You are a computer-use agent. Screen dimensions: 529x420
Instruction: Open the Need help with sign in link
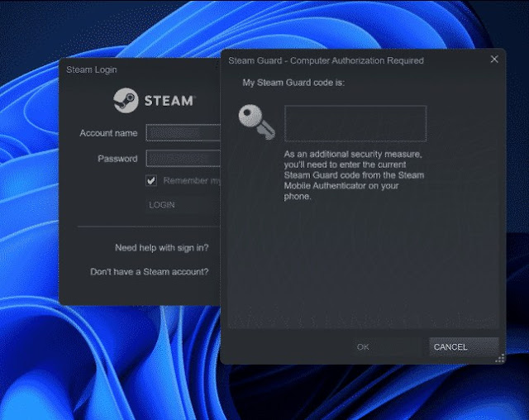click(162, 247)
